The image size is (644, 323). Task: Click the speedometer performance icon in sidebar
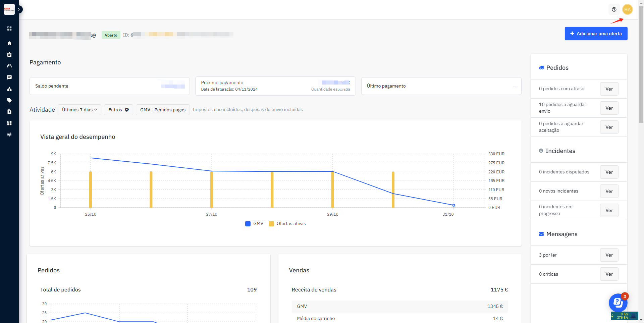click(9, 66)
